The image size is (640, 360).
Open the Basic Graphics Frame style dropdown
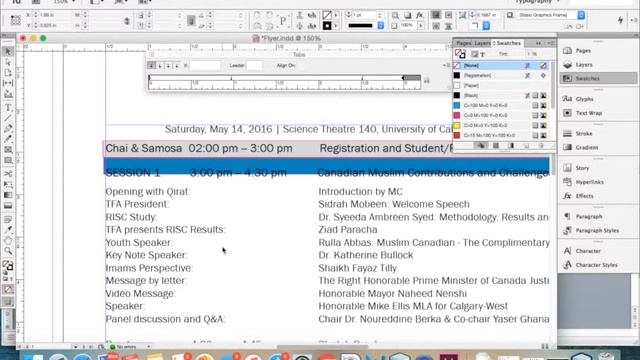coord(581,15)
